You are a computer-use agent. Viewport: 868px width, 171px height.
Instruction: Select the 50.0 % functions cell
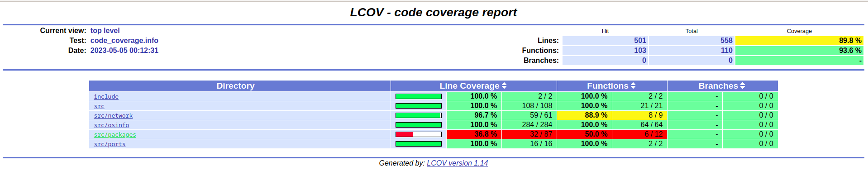(x=584, y=134)
